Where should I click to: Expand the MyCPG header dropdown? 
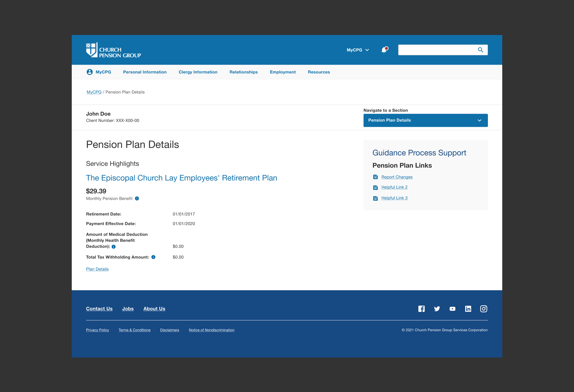(358, 50)
